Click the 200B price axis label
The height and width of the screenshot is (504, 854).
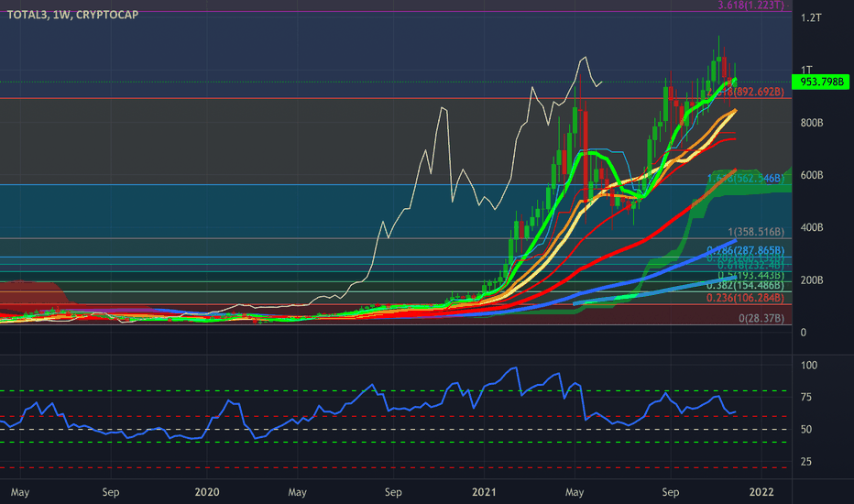[x=812, y=280]
